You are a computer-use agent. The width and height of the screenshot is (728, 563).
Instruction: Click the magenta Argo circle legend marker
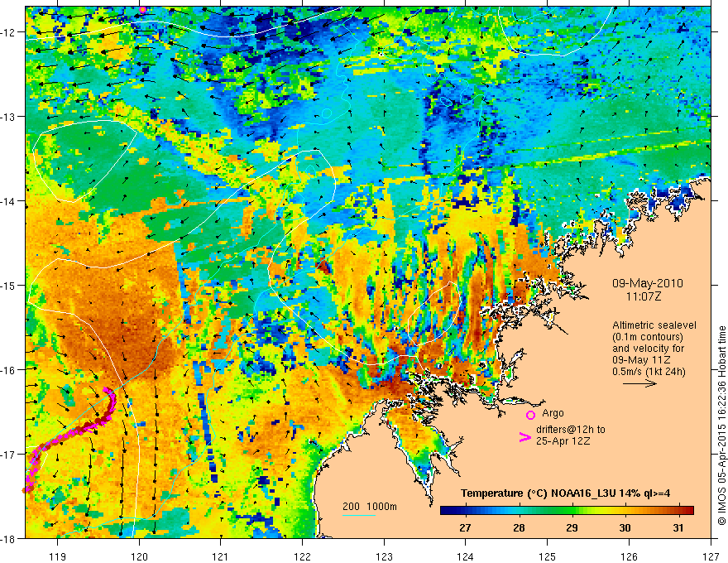click(x=530, y=415)
